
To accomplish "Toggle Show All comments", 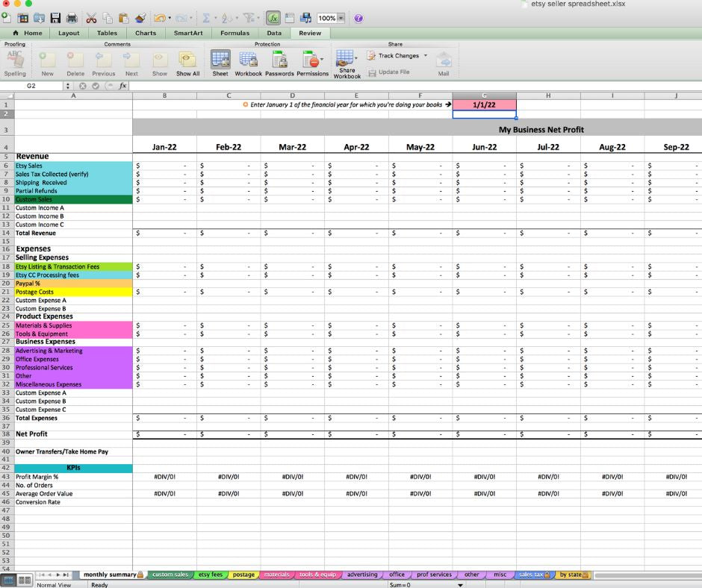I will (187, 63).
